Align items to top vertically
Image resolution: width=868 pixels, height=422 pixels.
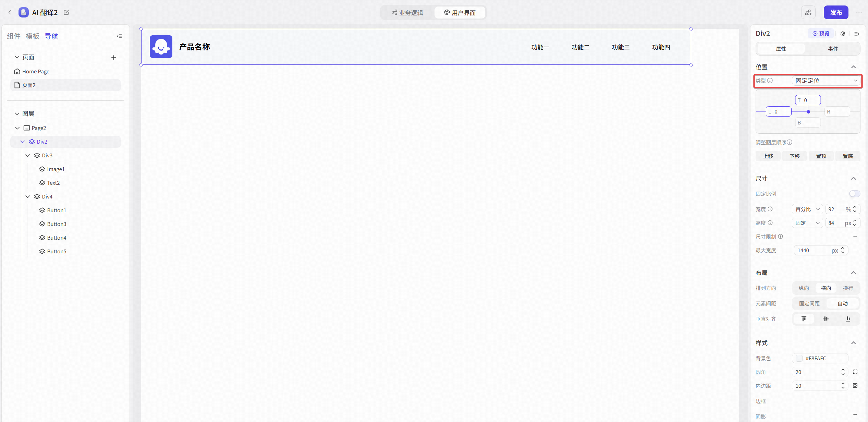(x=804, y=319)
